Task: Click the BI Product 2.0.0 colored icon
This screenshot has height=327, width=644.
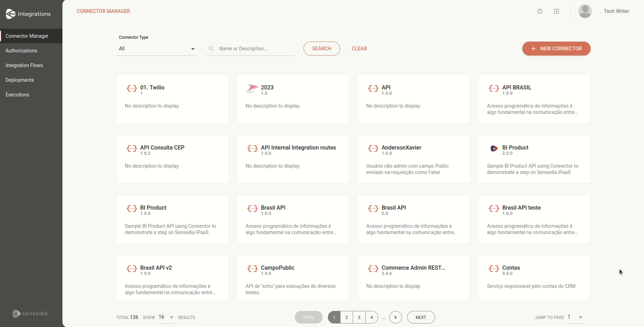Action: pyautogui.click(x=494, y=148)
